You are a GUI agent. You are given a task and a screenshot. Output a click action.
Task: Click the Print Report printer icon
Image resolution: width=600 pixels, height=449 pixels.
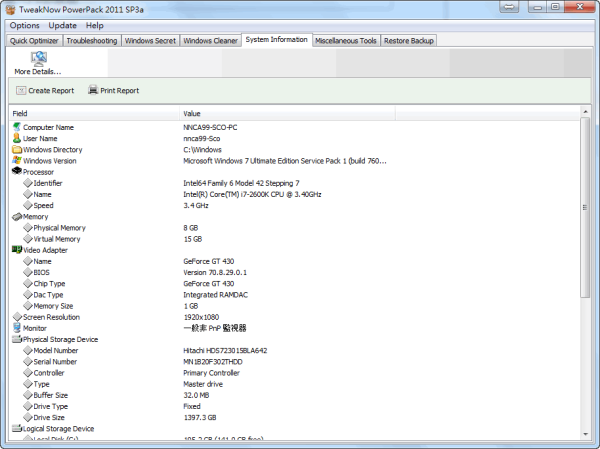pos(93,90)
